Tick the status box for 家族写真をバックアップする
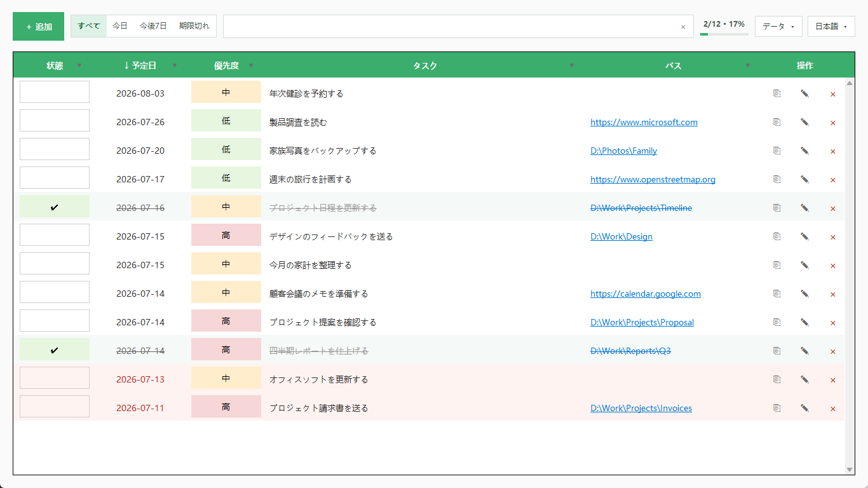868x488 pixels. (55, 149)
